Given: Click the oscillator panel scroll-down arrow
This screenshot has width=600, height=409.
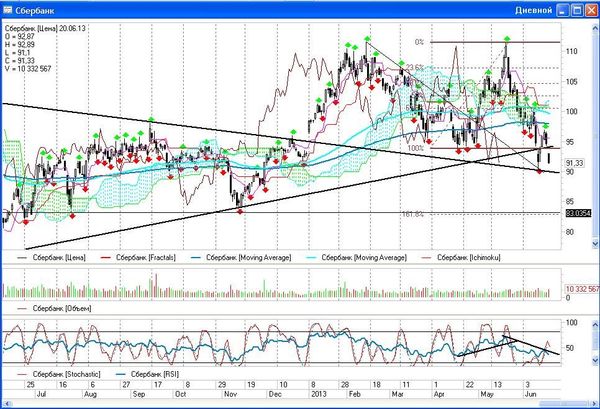Looking at the screenshot, I should [x=595, y=360].
